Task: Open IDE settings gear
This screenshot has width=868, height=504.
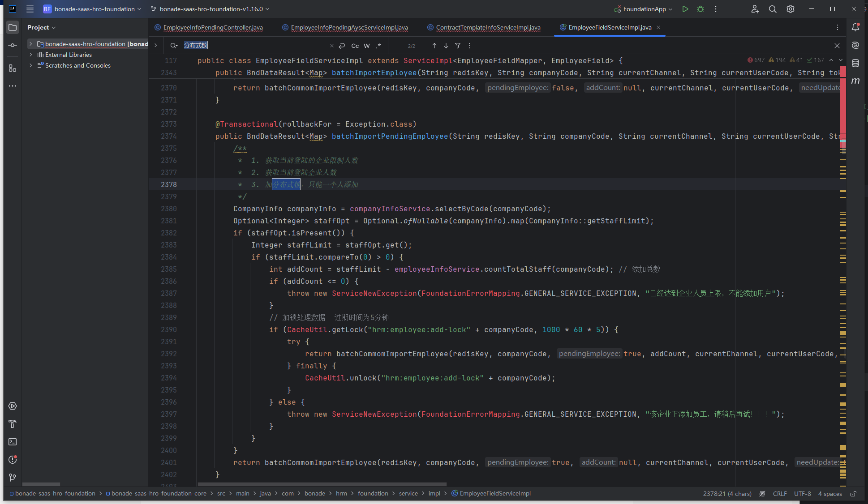Action: [791, 9]
